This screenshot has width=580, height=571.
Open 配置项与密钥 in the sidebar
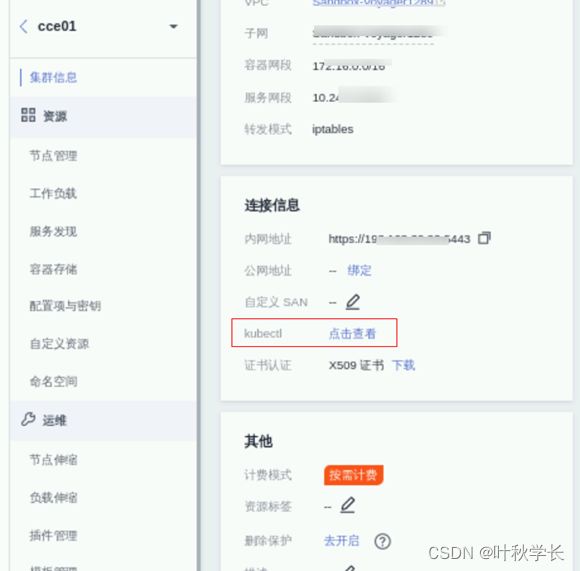(65, 306)
